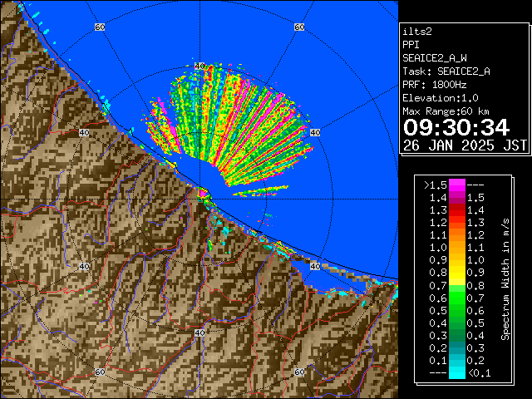The height and width of the screenshot is (399, 532).
Task: Click the '>1.5' legend label
Action: pos(435,185)
